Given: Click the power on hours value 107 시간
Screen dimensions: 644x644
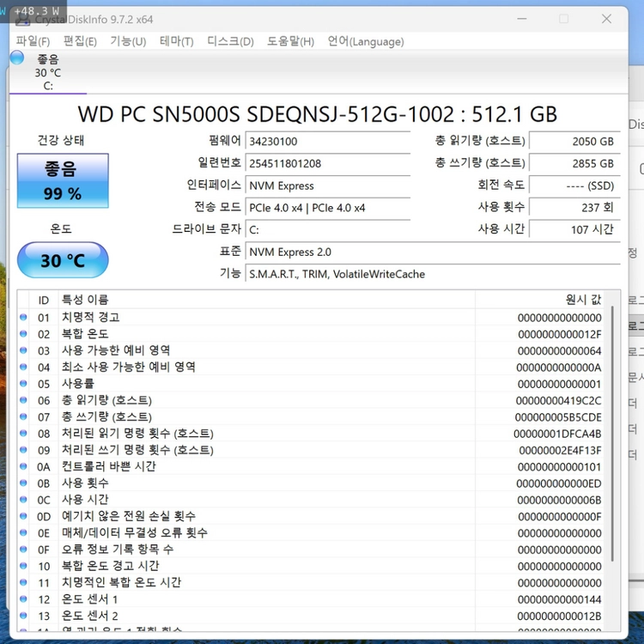Looking at the screenshot, I should (x=574, y=229).
